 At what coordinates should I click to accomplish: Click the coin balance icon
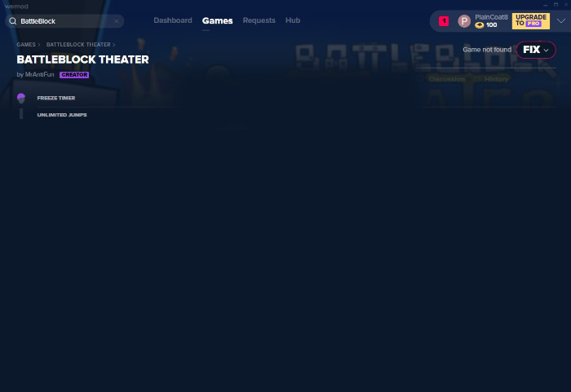(x=480, y=25)
